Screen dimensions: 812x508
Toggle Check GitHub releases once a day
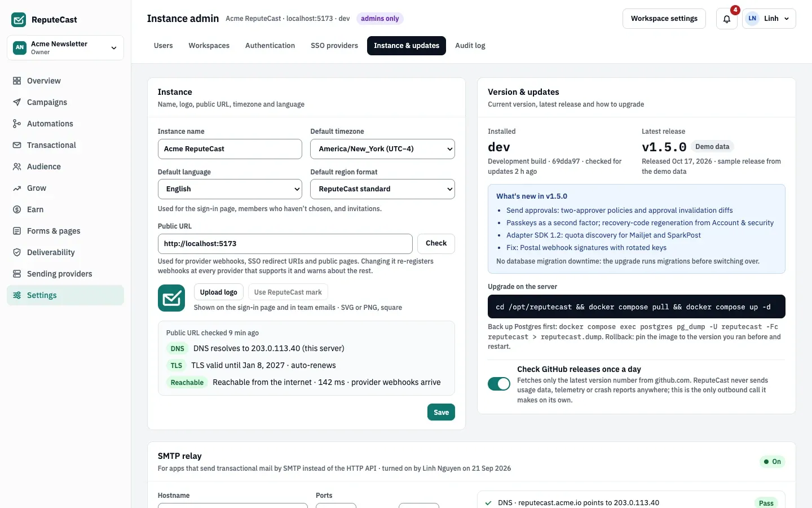pos(499,384)
